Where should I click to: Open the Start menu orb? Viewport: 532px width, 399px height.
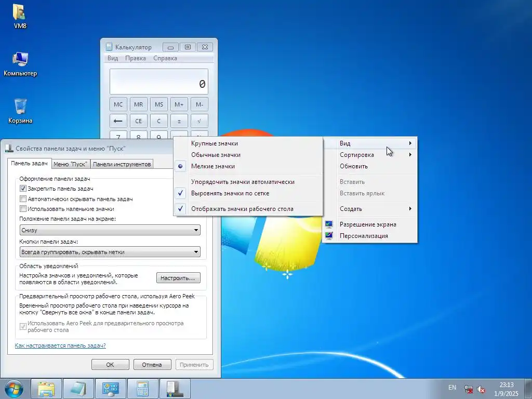click(x=14, y=389)
